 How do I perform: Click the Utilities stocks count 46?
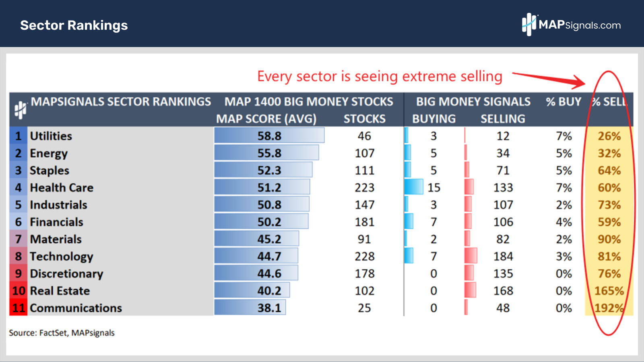coord(365,136)
